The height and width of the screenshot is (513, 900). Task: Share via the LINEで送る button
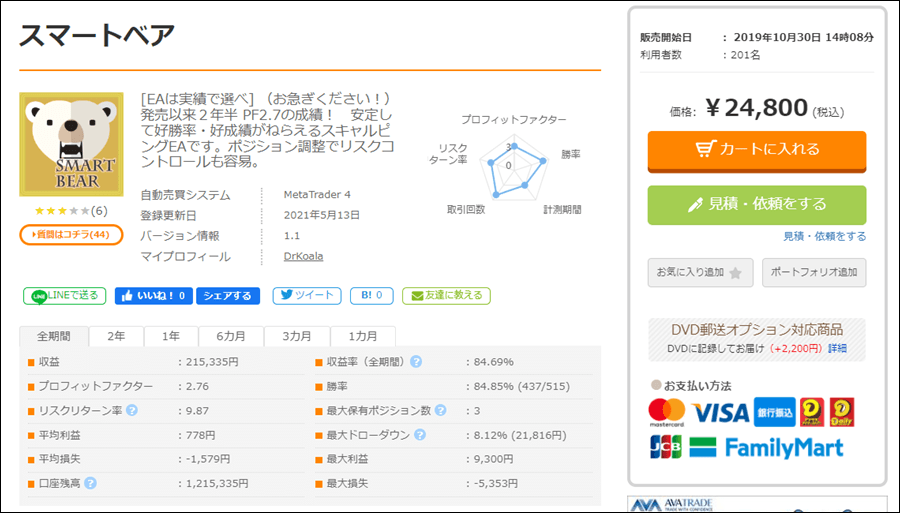point(64,296)
